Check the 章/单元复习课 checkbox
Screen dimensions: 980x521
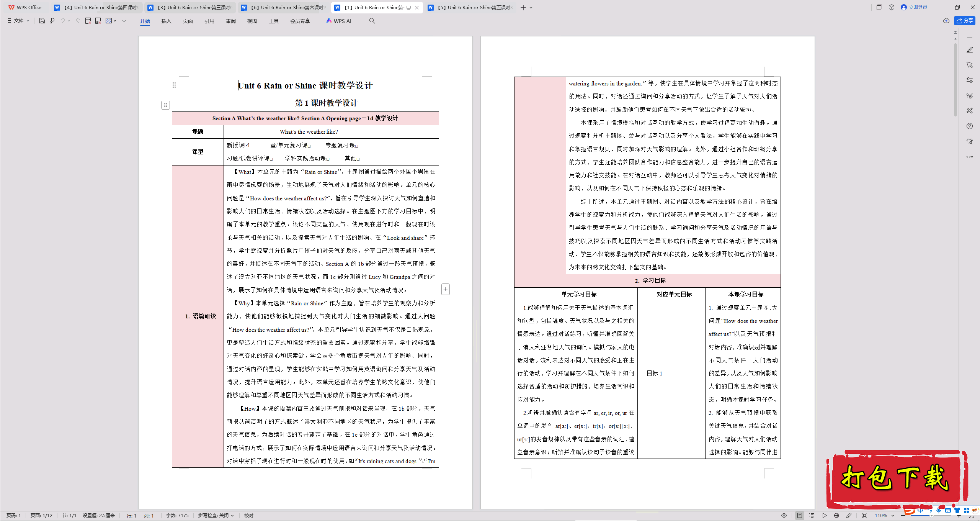(x=309, y=146)
